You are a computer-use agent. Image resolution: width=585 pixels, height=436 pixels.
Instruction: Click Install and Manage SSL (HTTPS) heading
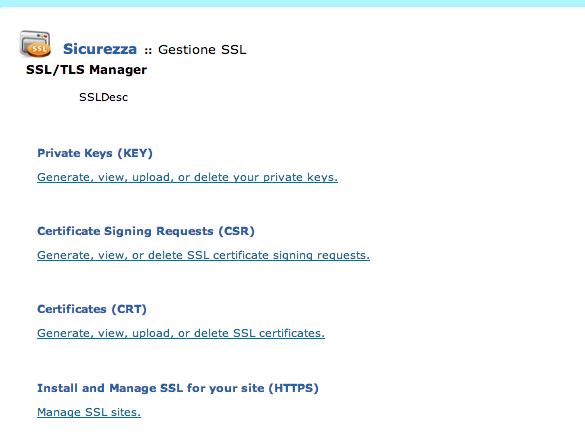pos(178,388)
